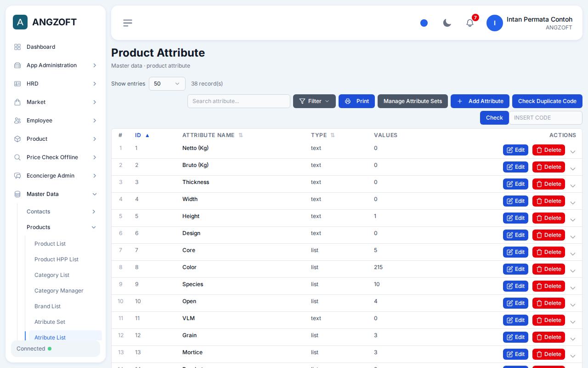Delete the Bruto (Kg) attribute
This screenshot has width=588, height=368.
point(548,167)
